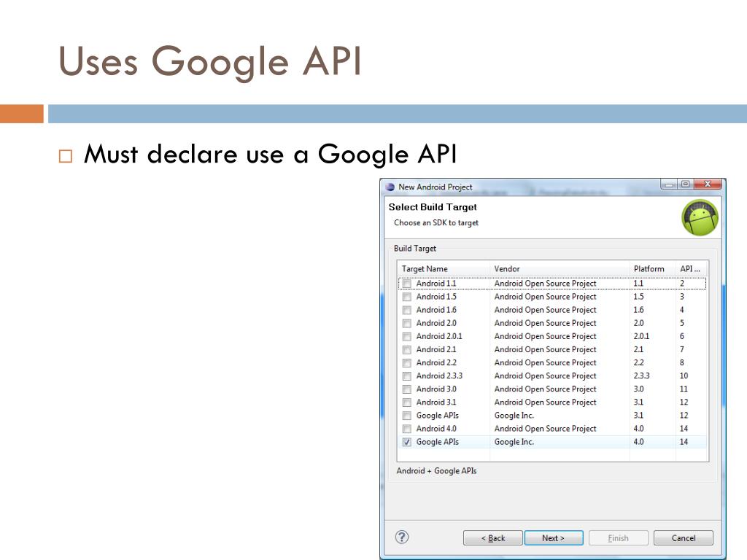
Task: Click platform value "1.5"
Action: 639,297
